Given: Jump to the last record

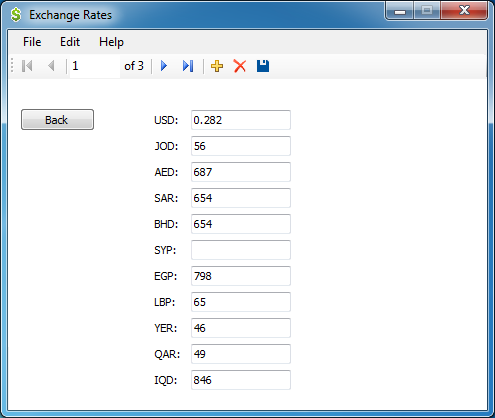Looking at the screenshot, I should tap(188, 66).
